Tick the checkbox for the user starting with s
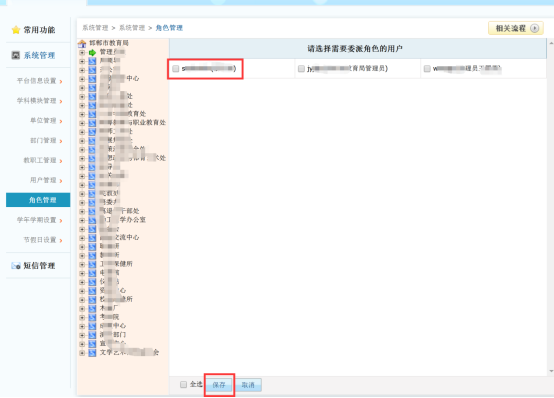This screenshot has height=398, width=554. click(176, 69)
